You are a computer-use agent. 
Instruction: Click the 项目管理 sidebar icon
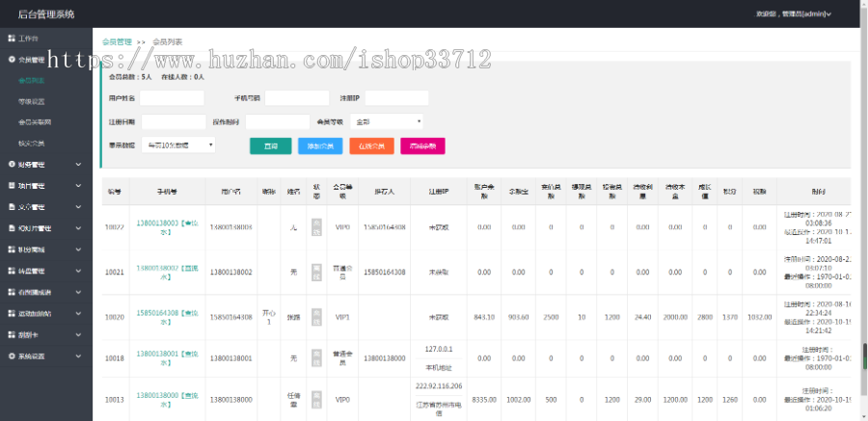click(x=12, y=186)
